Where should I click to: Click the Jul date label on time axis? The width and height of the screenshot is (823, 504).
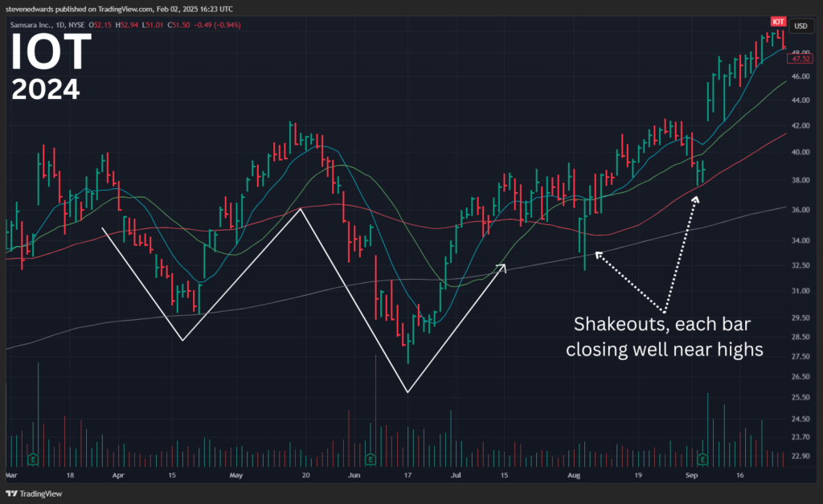pyautogui.click(x=456, y=475)
